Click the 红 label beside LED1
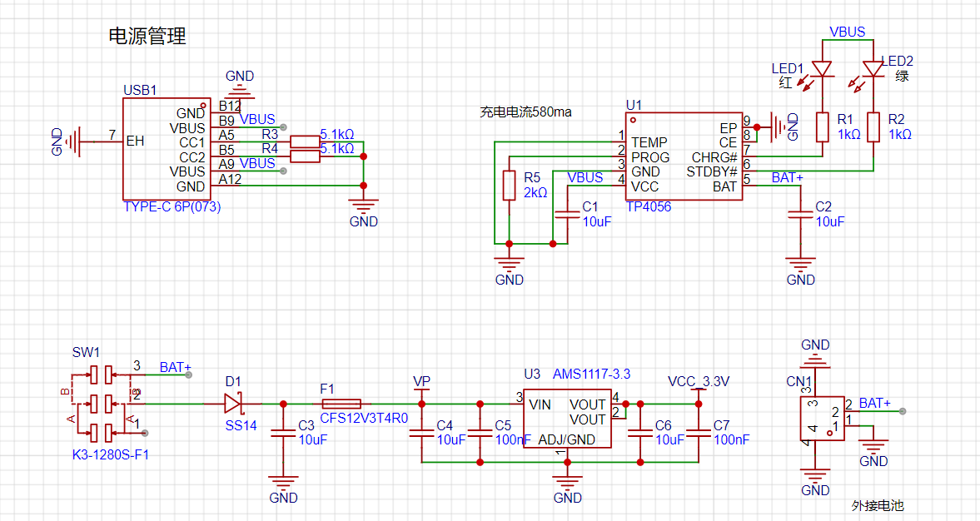 pyautogui.click(x=786, y=82)
